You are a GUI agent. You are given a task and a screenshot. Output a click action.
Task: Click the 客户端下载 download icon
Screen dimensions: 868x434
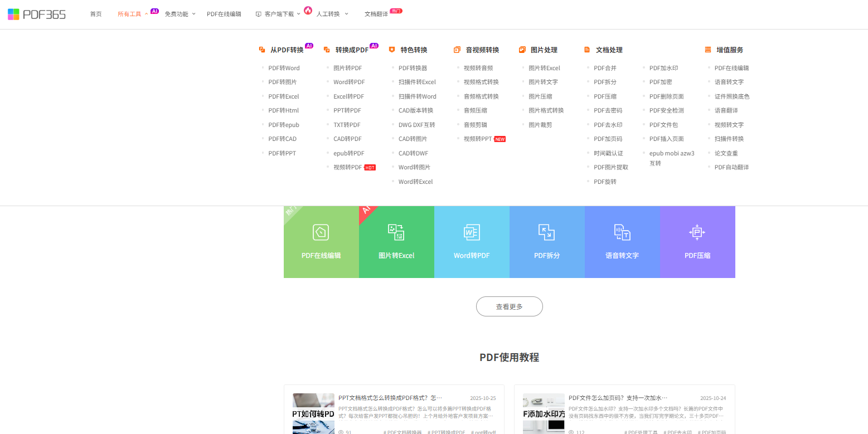(258, 14)
